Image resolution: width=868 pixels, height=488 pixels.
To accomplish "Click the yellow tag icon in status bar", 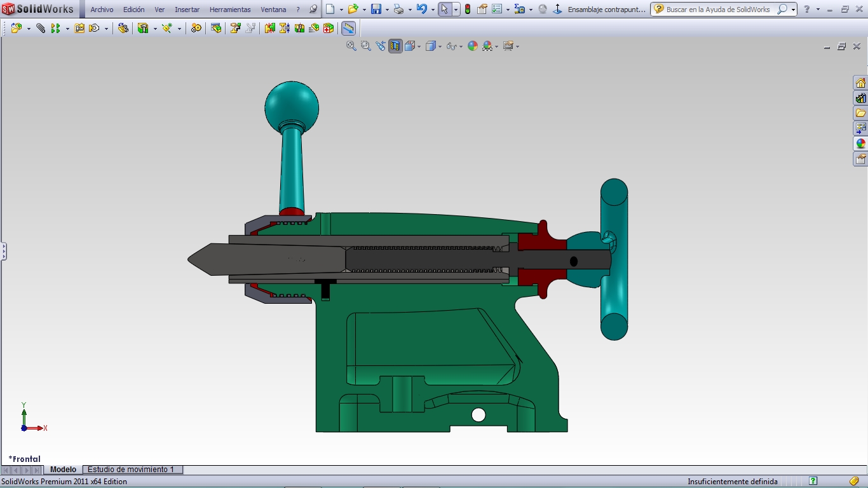I will 854,481.
